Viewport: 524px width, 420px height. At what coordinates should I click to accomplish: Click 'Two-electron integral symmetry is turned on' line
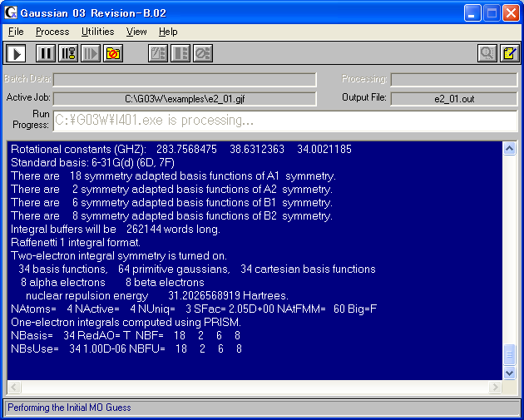tap(119, 256)
